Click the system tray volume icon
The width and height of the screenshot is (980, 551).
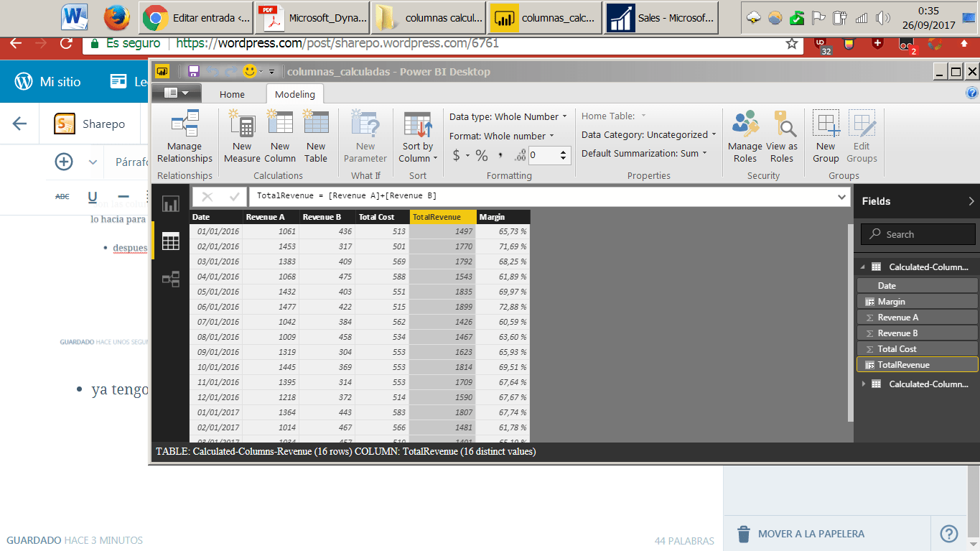click(x=882, y=18)
